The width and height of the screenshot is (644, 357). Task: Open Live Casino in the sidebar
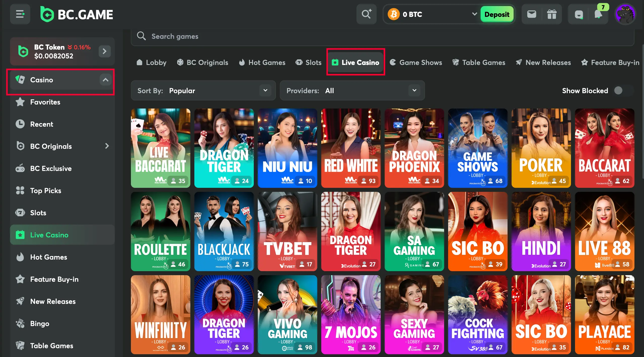coord(62,235)
